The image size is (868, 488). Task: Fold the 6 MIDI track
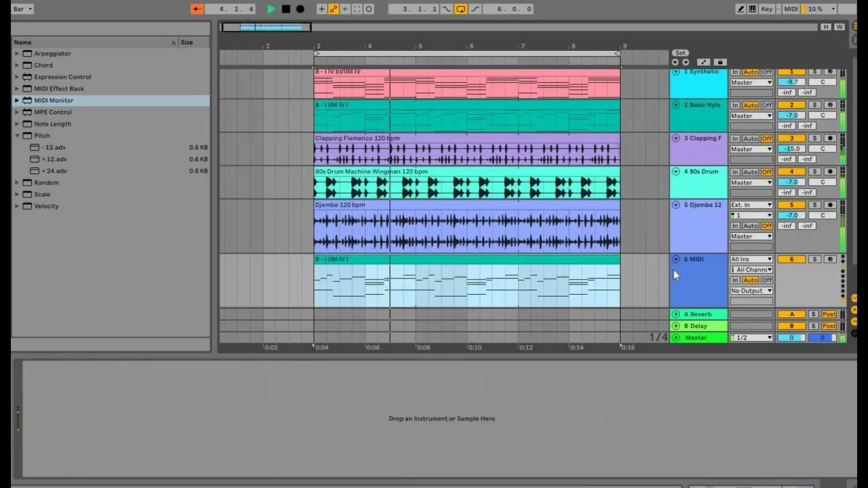pyautogui.click(x=676, y=259)
